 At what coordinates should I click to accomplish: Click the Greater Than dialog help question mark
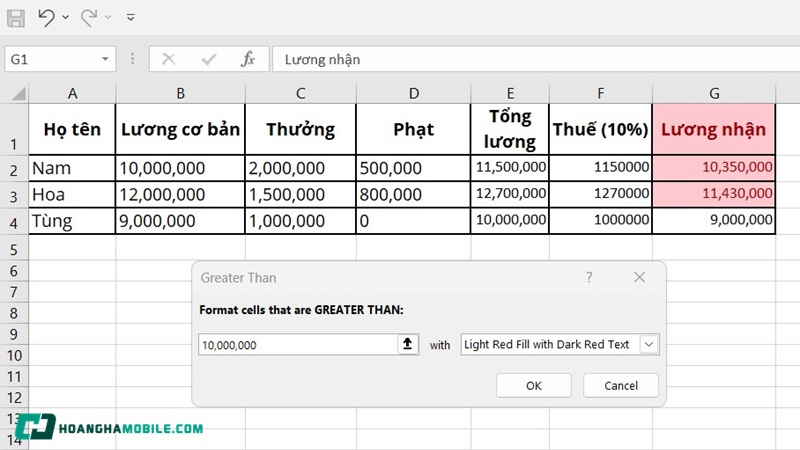[589, 277]
